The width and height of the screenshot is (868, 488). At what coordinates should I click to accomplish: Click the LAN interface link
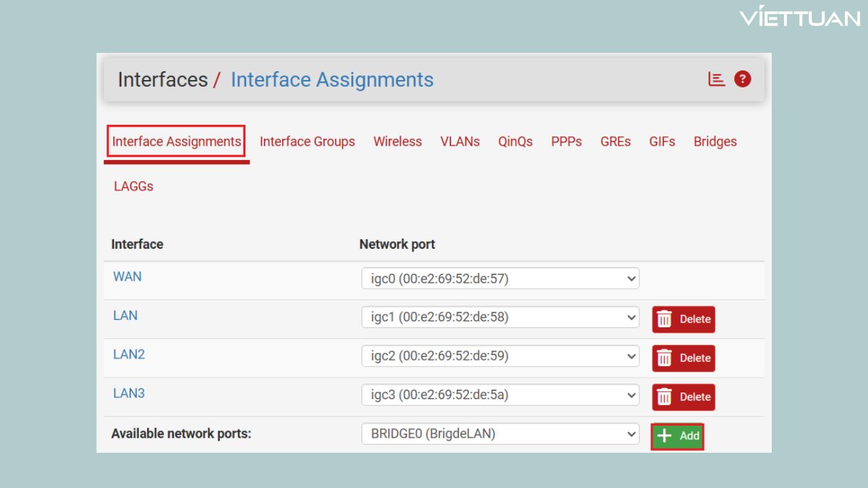point(125,315)
